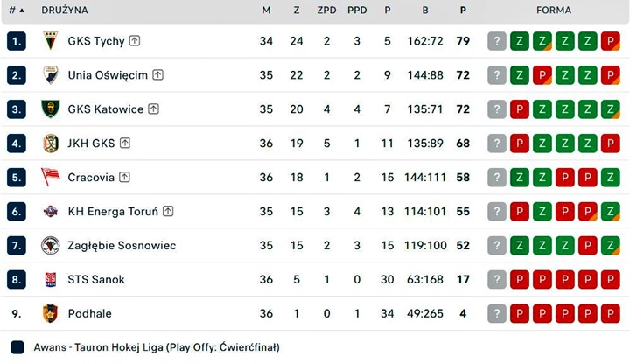Viewport: 630px width, 364px height.
Task: Click the GKS Tychy team crest
Action: coord(51,41)
